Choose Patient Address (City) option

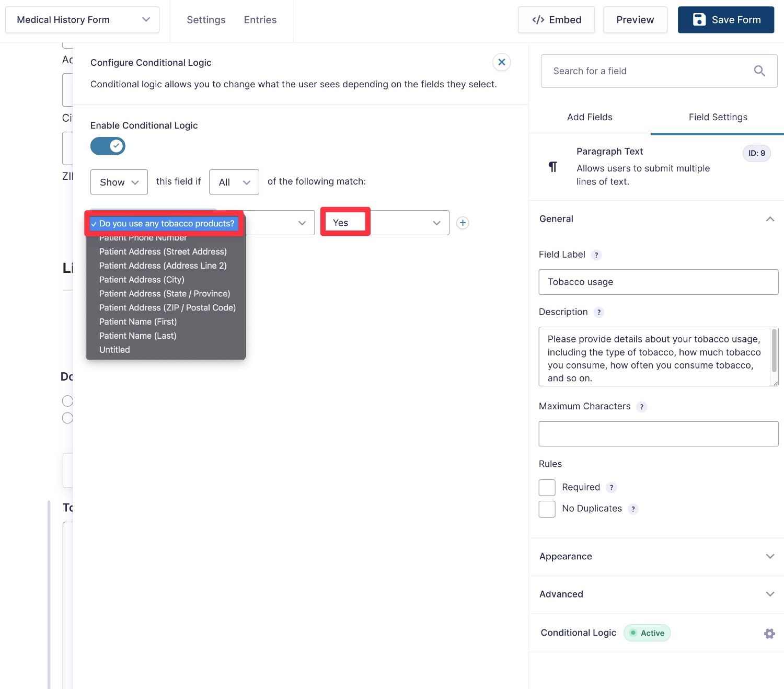coord(142,280)
